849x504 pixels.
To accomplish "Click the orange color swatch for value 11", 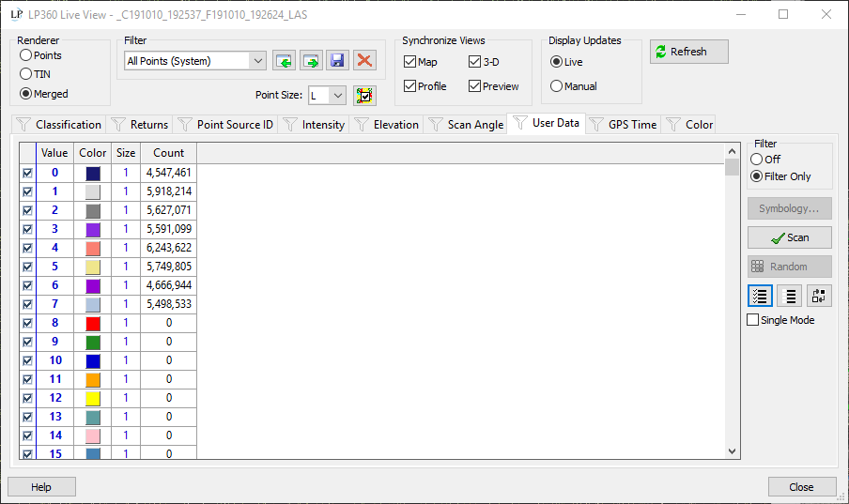I will [x=93, y=379].
